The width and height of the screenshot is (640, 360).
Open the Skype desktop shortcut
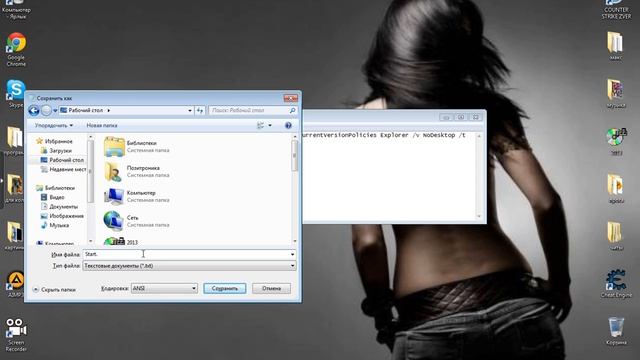pos(16,93)
